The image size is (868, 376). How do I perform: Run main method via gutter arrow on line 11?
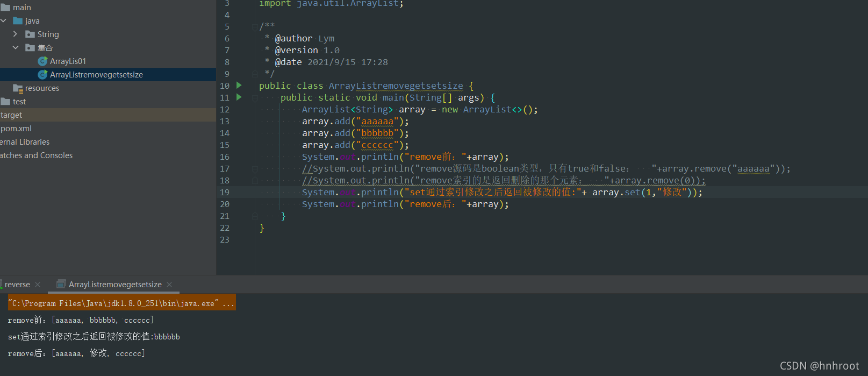[x=239, y=97]
